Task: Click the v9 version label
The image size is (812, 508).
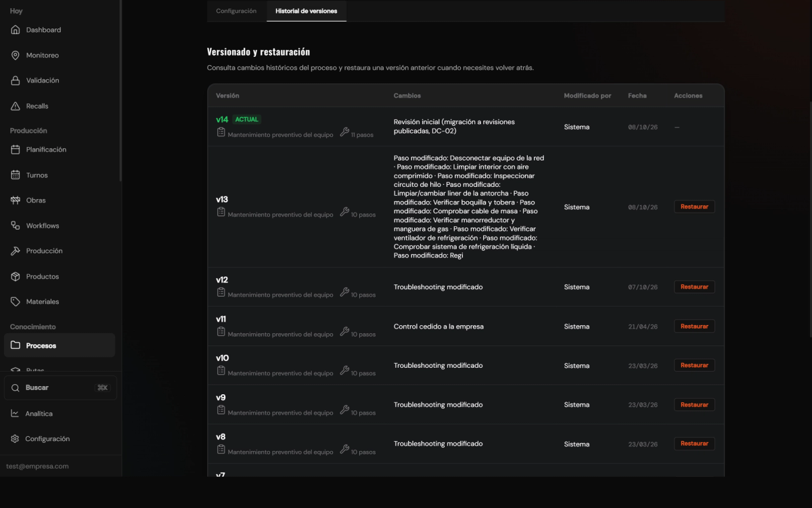Action: point(221,398)
